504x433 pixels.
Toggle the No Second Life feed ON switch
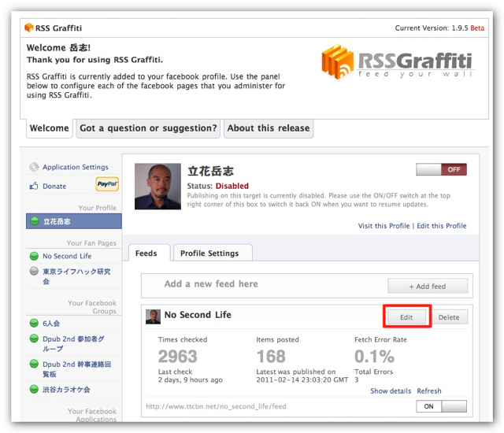(441, 407)
